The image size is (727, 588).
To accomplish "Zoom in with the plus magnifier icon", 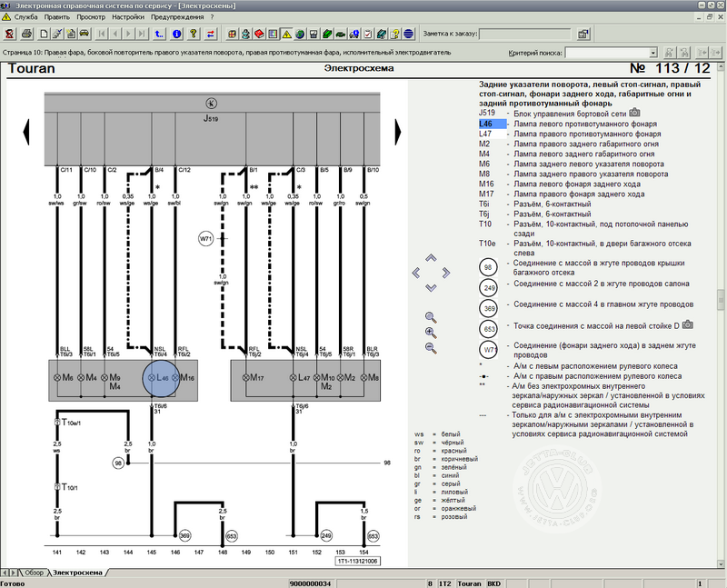I will point(431,333).
